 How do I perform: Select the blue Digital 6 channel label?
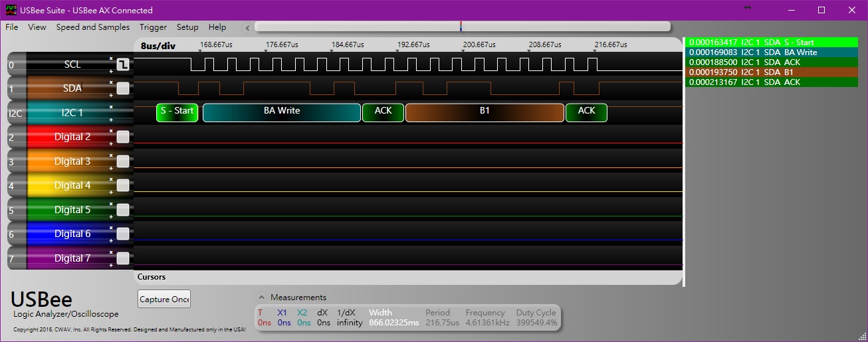pyautogui.click(x=72, y=234)
